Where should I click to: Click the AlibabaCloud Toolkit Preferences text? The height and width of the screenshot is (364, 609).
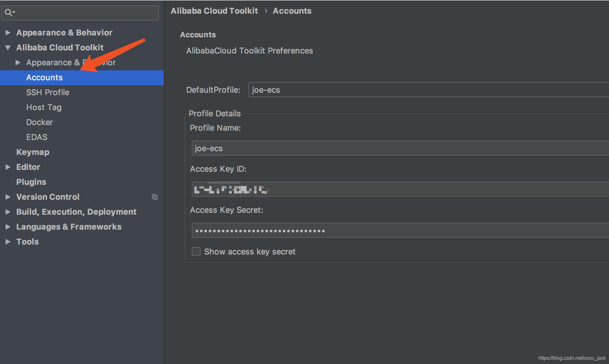[249, 51]
